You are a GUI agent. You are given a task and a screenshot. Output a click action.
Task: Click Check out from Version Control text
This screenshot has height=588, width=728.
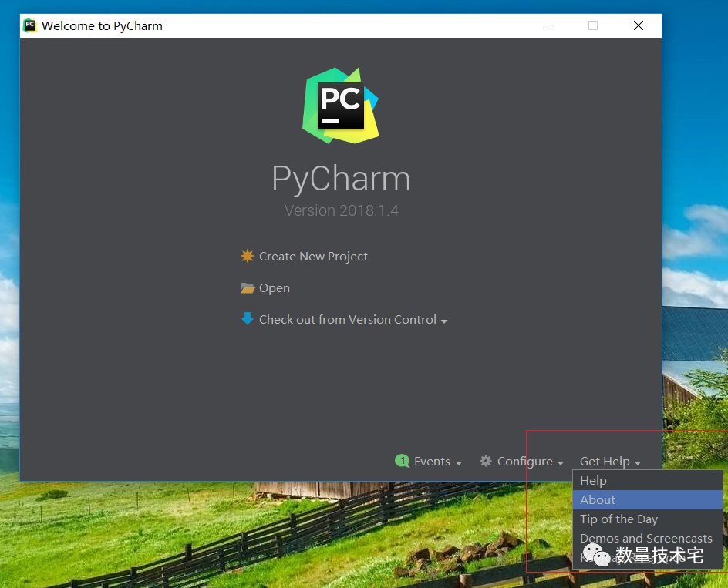click(x=347, y=319)
